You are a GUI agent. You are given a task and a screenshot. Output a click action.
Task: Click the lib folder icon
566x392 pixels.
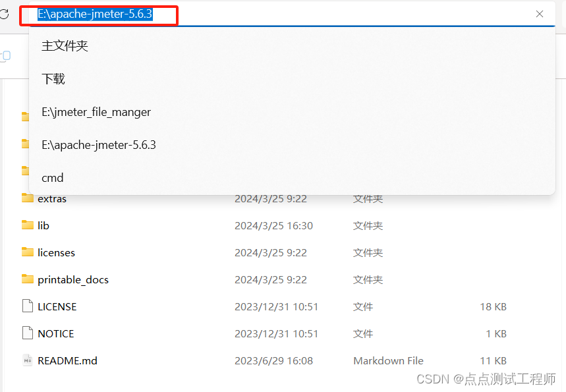[28, 225]
